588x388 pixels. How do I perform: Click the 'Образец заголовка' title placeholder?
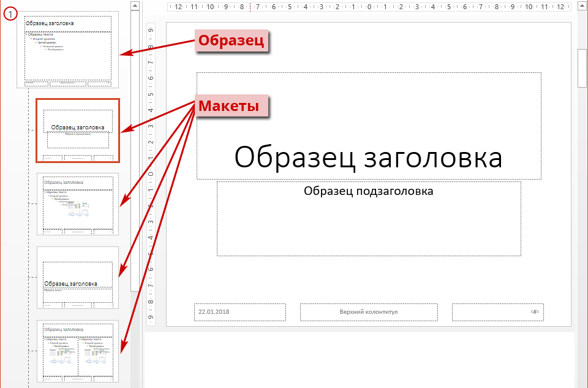[369, 126]
